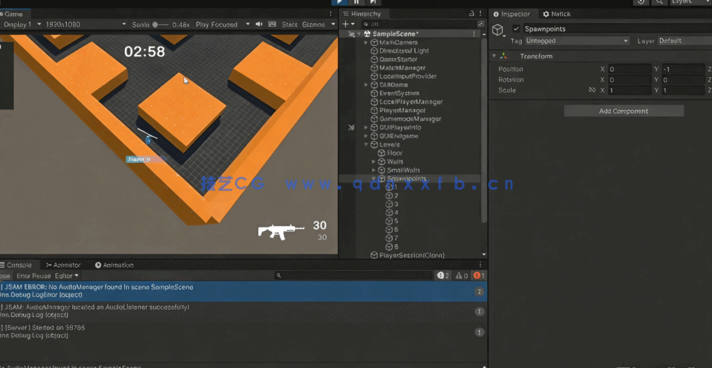712x368 pixels.
Task: Switch to the Game tab
Action: point(12,14)
